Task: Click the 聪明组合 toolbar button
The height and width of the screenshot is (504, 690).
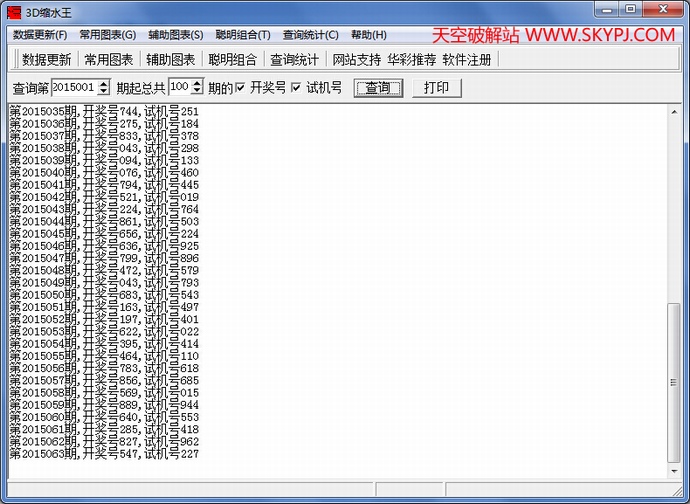Action: [233, 60]
